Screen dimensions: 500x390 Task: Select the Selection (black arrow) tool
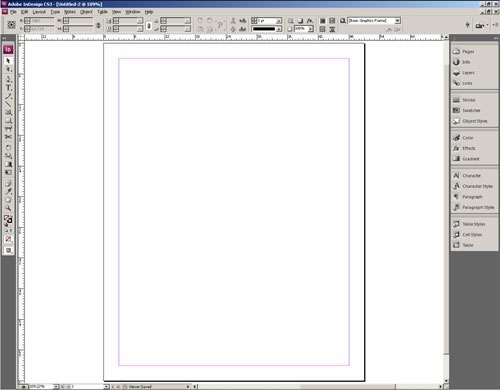coord(8,61)
